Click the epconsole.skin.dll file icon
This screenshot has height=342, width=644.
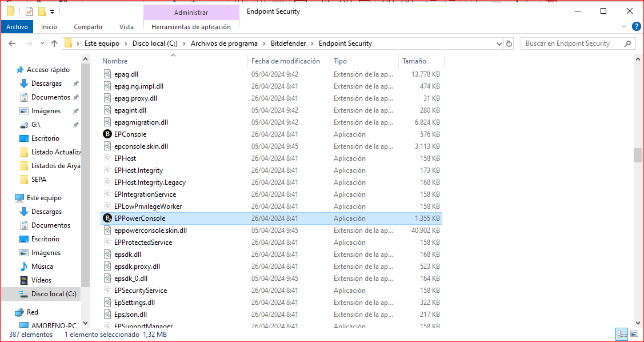[107, 146]
